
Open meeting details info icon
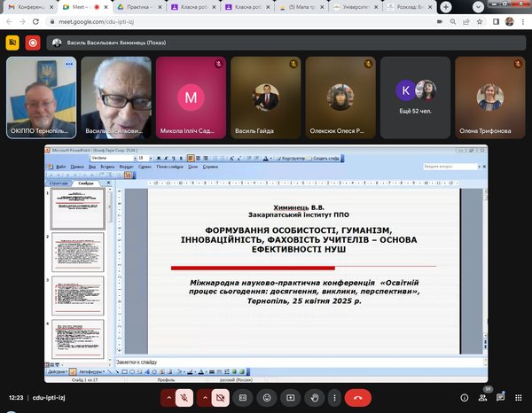(463, 398)
